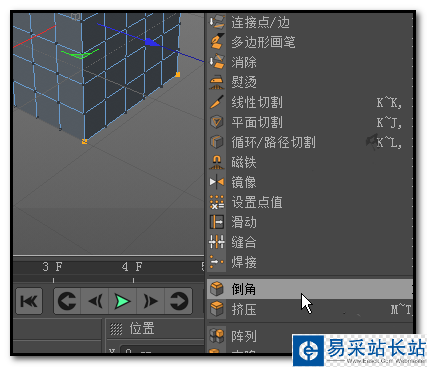
Task: Choose the 熨烫 iron tool icon
Action: pyautogui.click(x=217, y=82)
